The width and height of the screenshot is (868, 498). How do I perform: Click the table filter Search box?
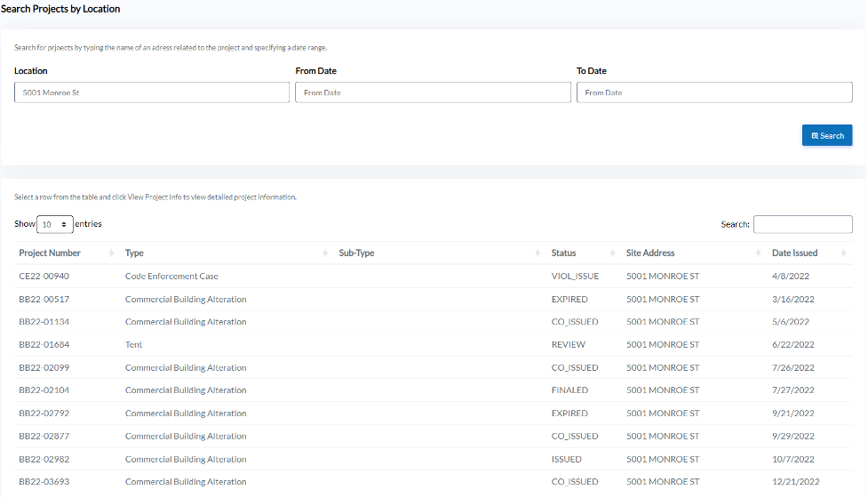pos(802,225)
